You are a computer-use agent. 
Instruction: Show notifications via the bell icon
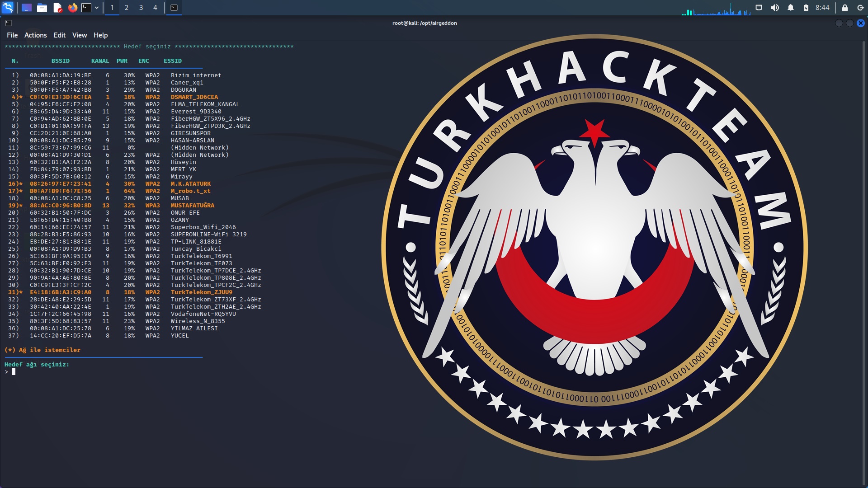tap(791, 8)
